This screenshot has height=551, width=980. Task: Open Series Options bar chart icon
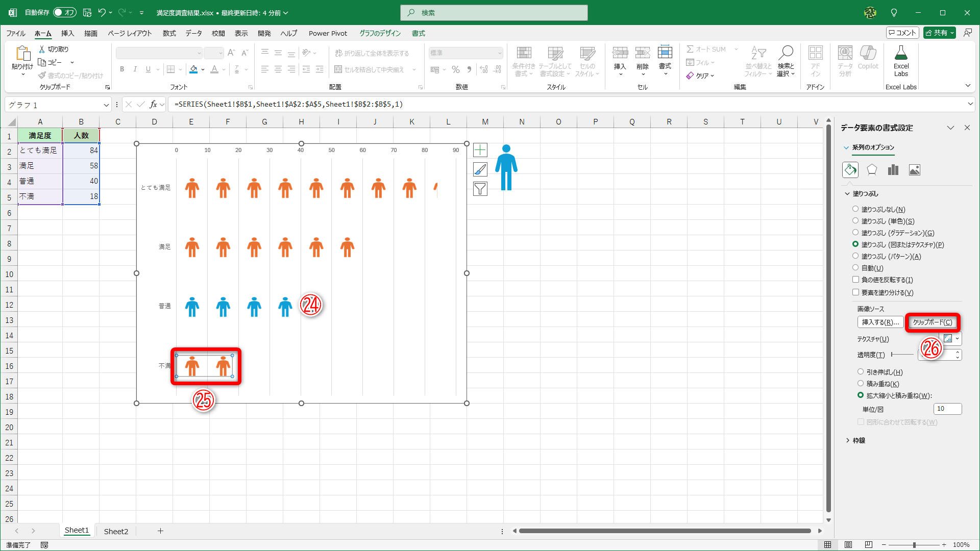click(x=893, y=170)
